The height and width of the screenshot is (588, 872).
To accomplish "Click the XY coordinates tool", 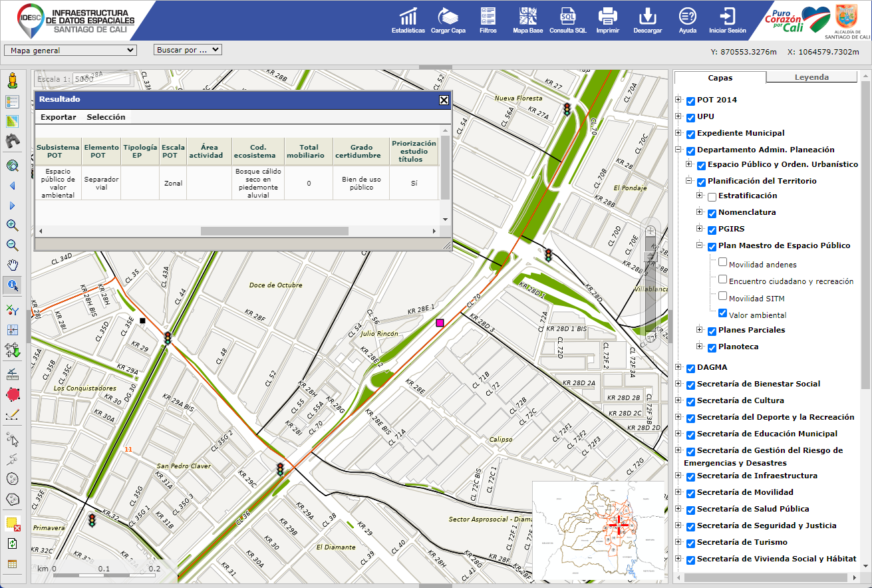I will (x=12, y=310).
